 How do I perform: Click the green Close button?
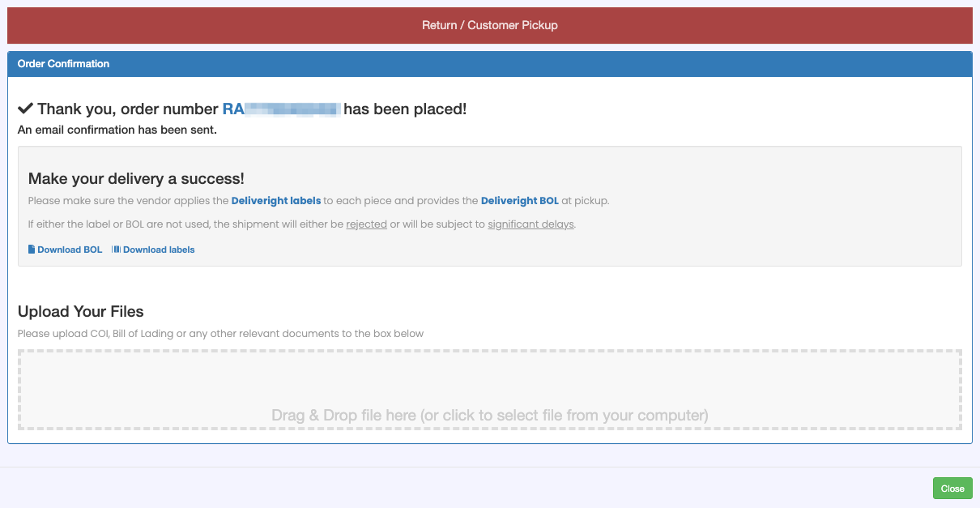pos(952,489)
